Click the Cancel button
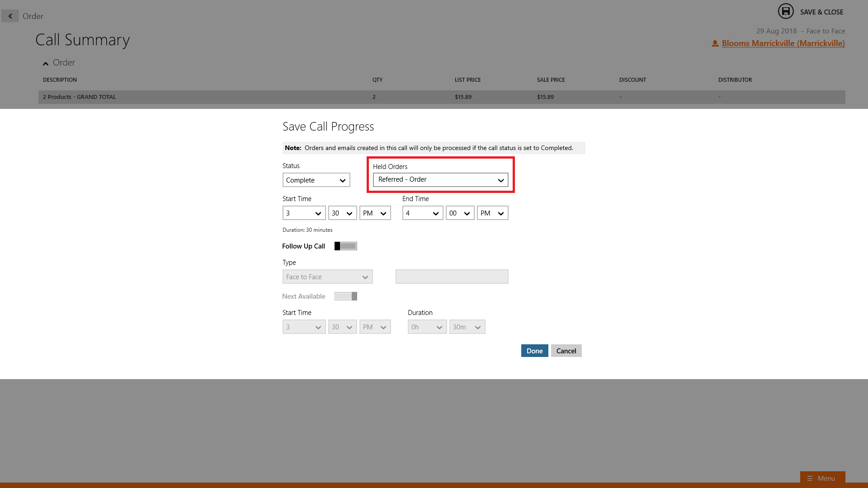 click(x=566, y=351)
